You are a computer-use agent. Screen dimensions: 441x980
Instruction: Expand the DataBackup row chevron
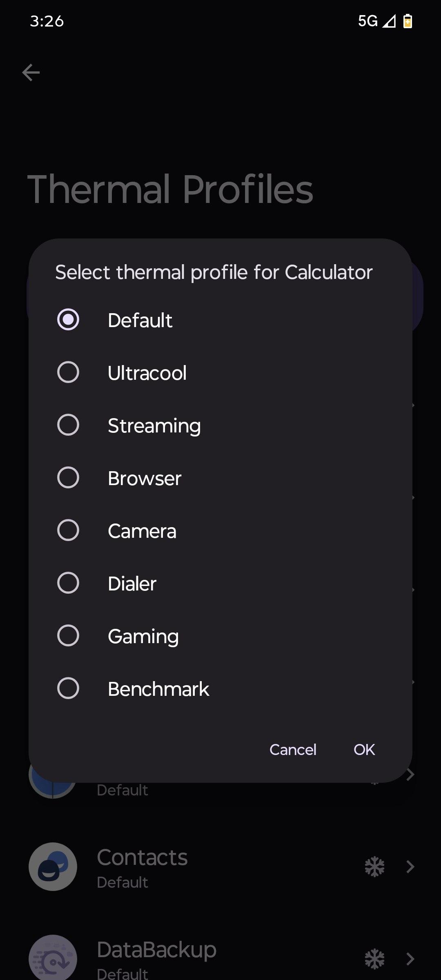[410, 958]
